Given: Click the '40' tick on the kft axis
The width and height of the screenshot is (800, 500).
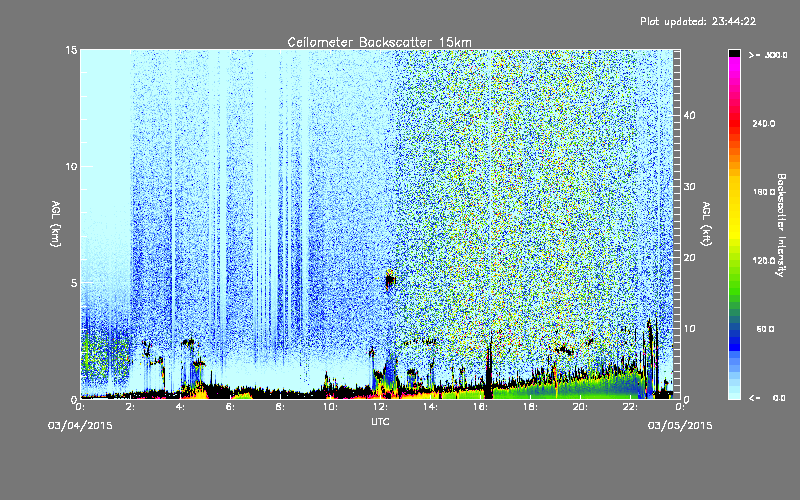Looking at the screenshot, I should pyautogui.click(x=689, y=115).
